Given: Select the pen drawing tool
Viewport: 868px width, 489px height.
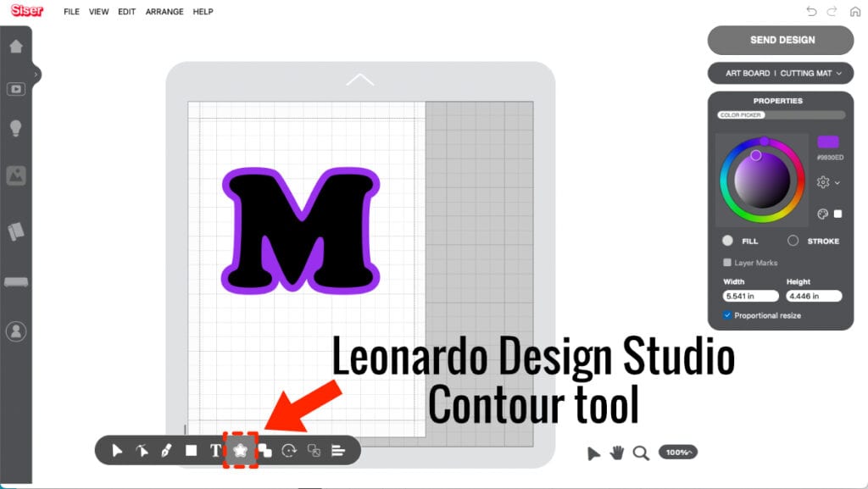Looking at the screenshot, I should tap(166, 451).
